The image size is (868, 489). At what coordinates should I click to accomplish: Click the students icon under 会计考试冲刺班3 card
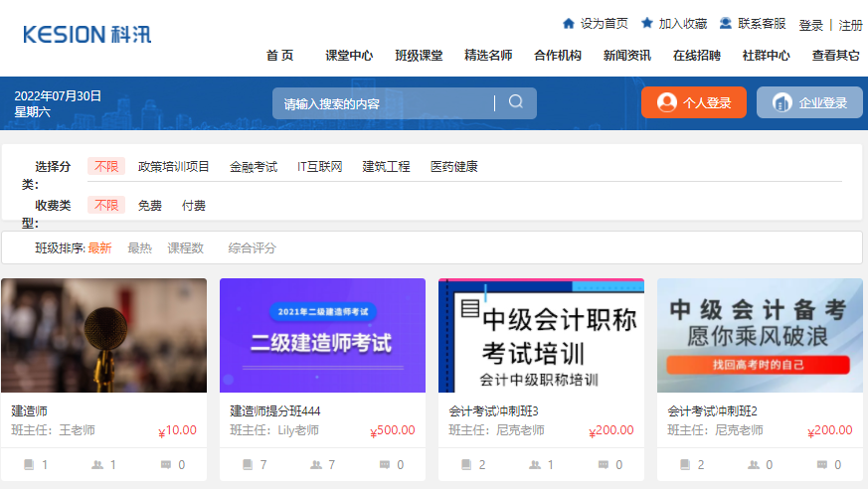[535, 464]
